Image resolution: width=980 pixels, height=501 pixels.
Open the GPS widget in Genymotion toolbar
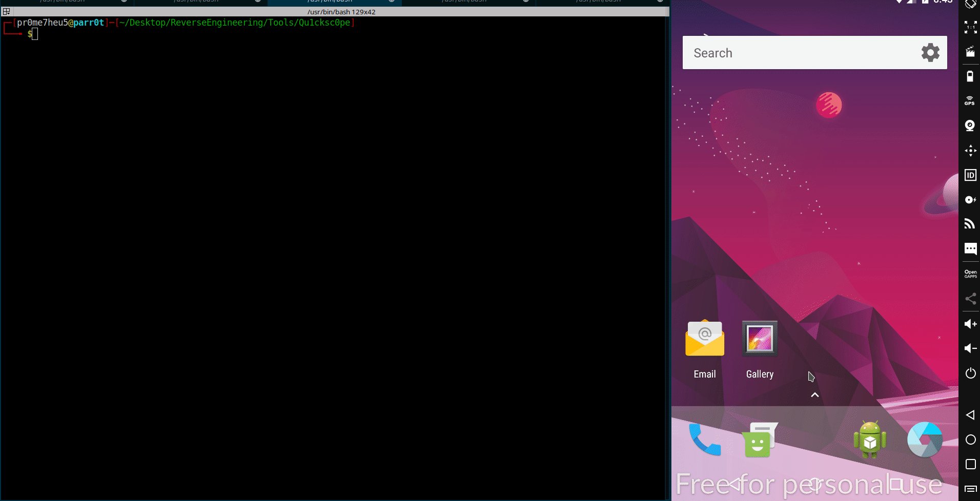click(x=970, y=101)
